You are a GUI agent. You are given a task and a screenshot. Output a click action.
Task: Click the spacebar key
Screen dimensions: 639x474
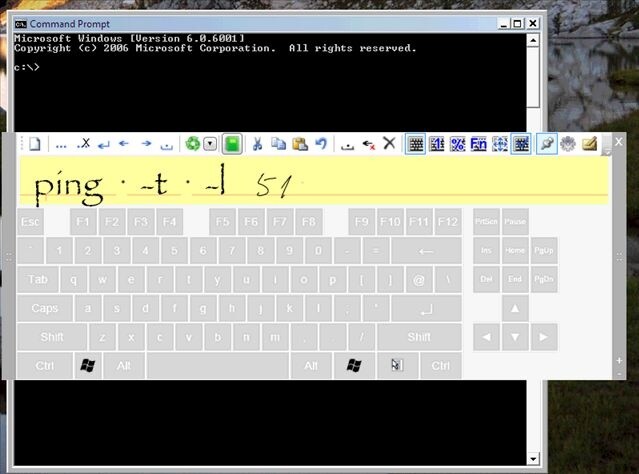tap(218, 366)
